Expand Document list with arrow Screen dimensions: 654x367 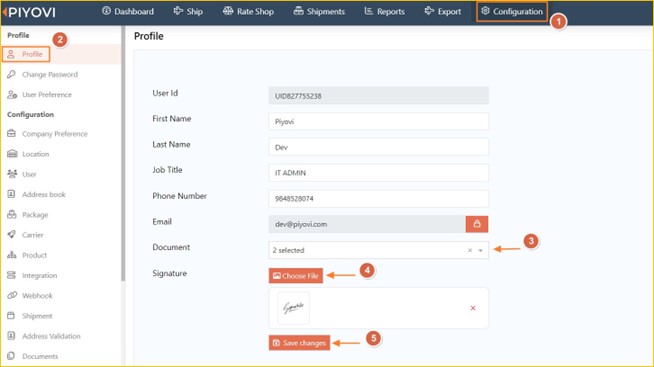(480, 250)
